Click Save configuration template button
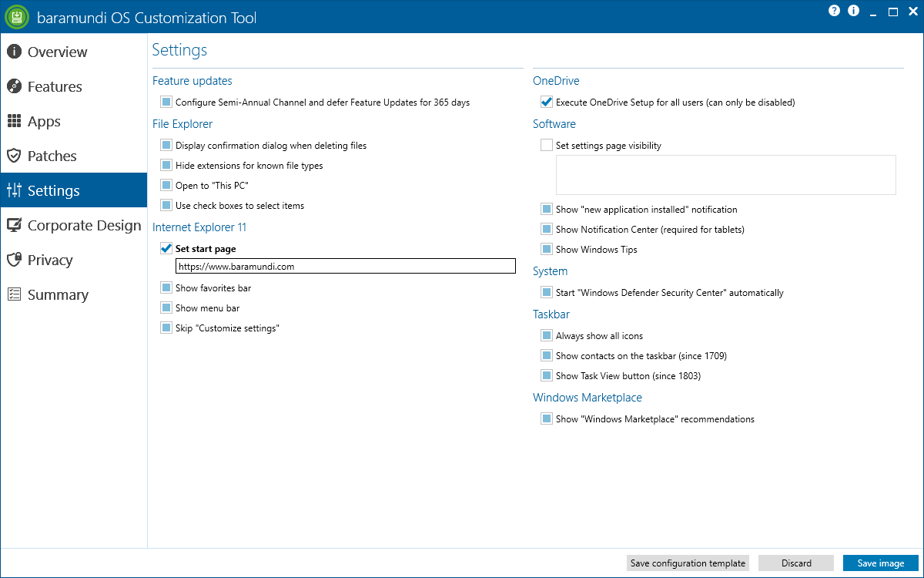This screenshot has width=924, height=578. (x=688, y=563)
